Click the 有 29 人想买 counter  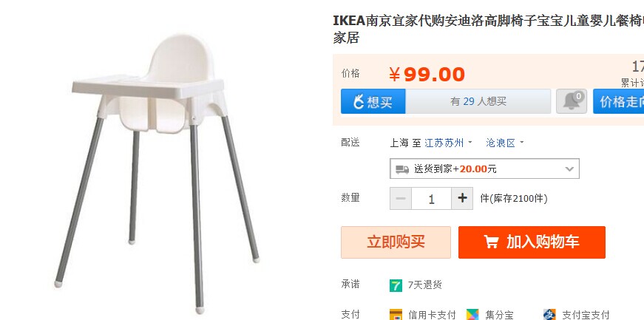[x=478, y=101]
